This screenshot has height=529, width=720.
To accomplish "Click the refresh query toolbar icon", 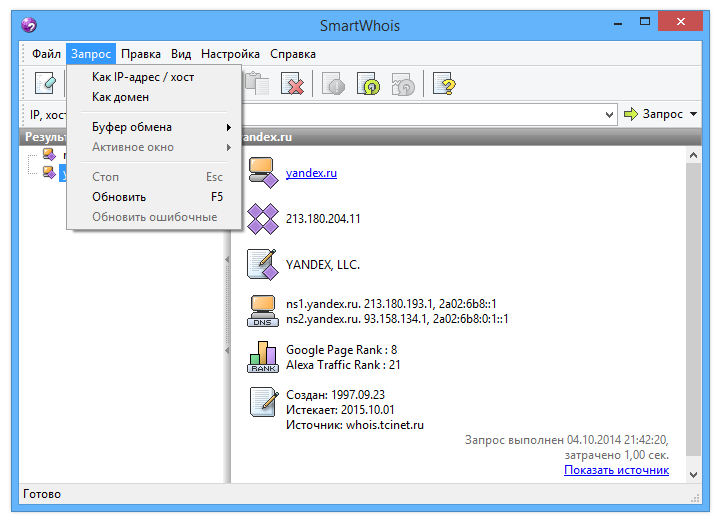I will (368, 83).
